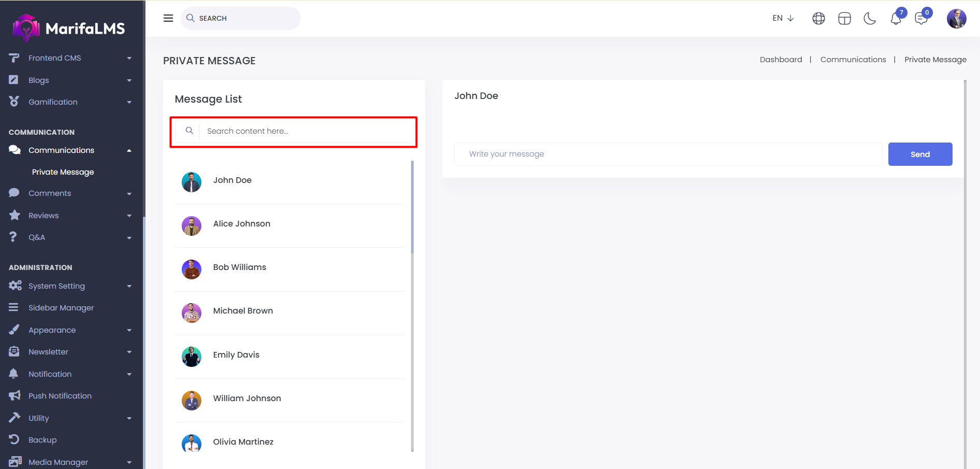Open Alice Johnson conversation
The height and width of the screenshot is (469, 980).
pyautogui.click(x=242, y=224)
